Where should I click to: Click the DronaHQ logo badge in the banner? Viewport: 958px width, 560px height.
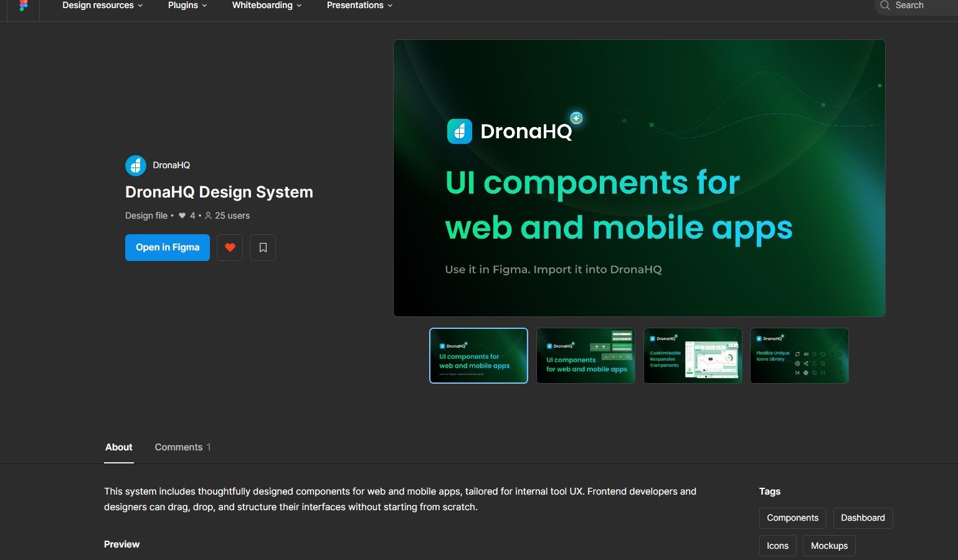(x=460, y=131)
